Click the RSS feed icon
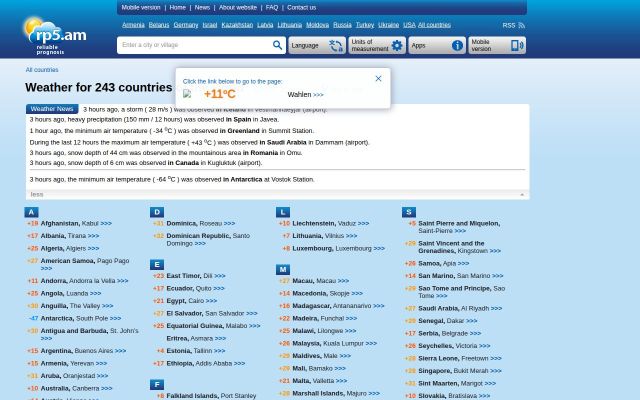The image size is (640, 400). tap(522, 25)
